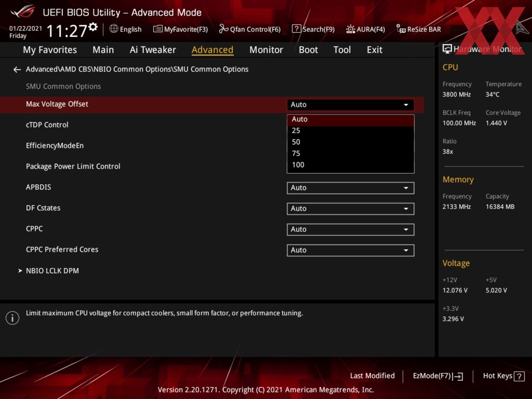Click the Ratio value 38x
Viewport: 532px width, 399px height.
point(448,152)
